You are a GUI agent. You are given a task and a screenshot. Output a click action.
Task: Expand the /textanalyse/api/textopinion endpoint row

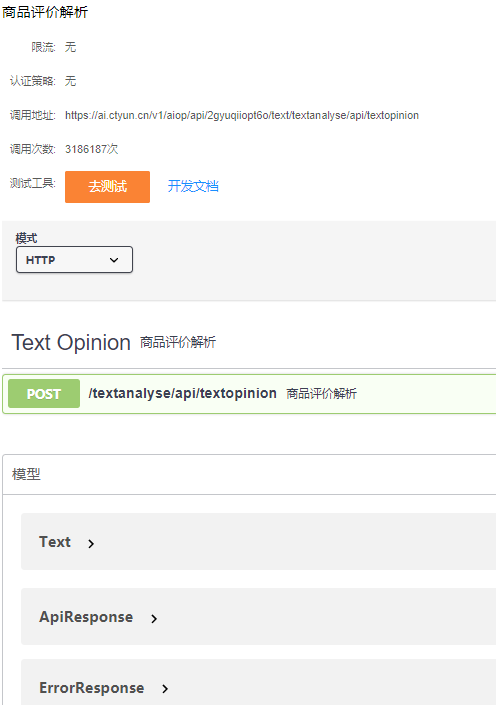[250, 393]
